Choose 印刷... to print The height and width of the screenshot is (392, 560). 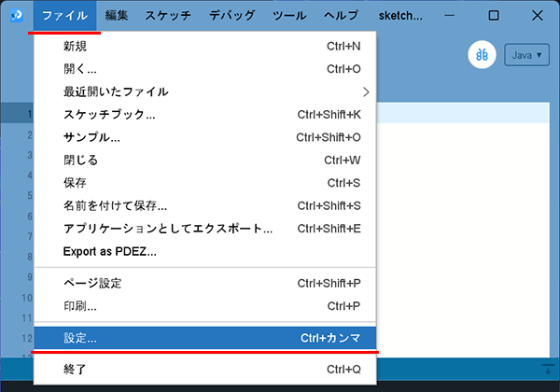[205, 306]
